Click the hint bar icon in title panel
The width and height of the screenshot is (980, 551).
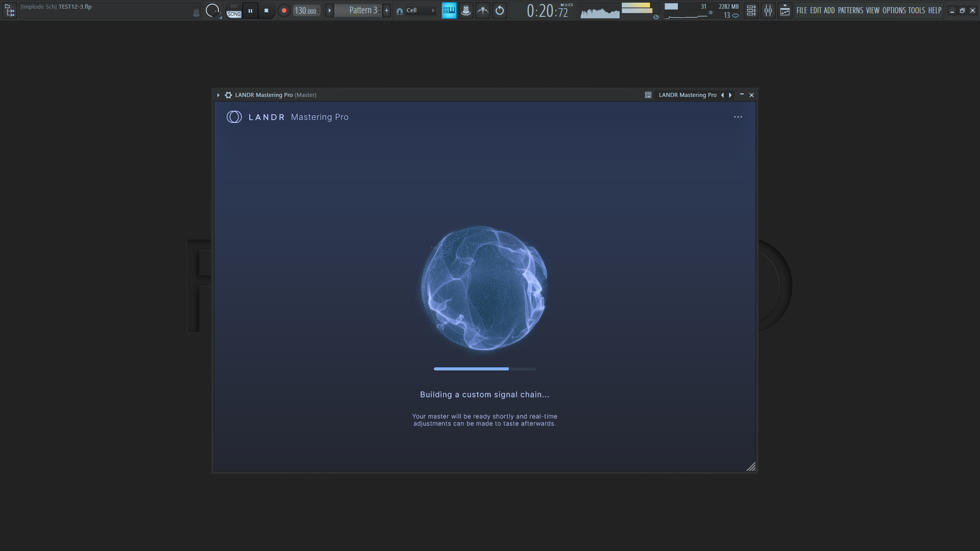[196, 13]
